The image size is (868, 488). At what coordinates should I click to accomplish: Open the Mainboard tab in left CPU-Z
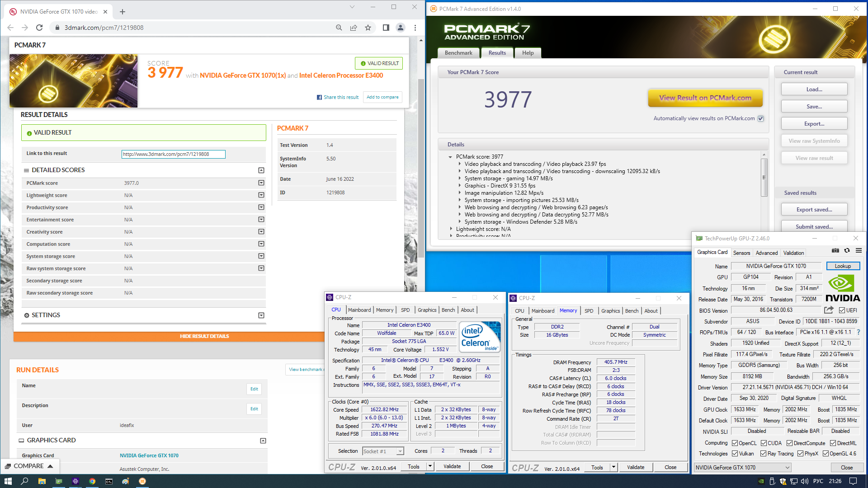[x=359, y=310]
